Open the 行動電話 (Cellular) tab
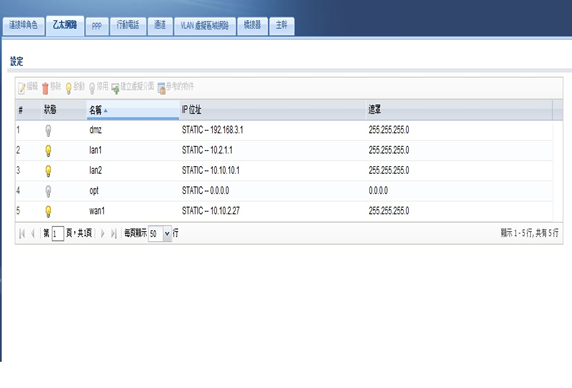This screenshot has height=388, width=572. [128, 26]
